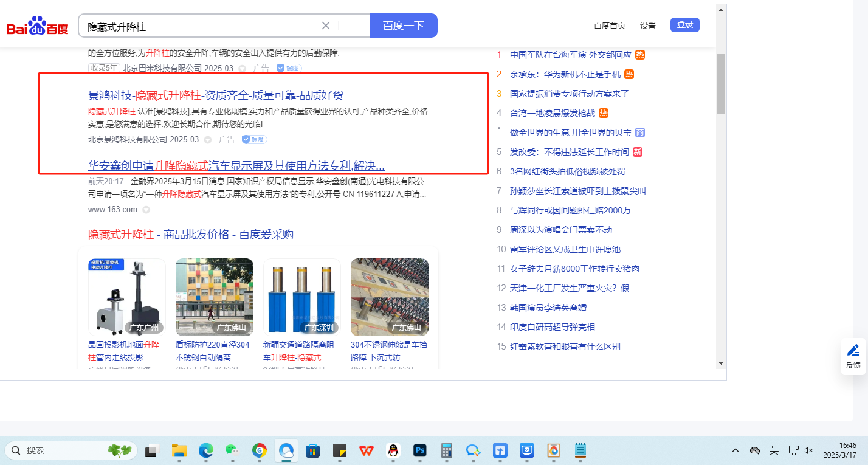
Task: Toggle the muted volume icon in system tray
Action: click(x=808, y=450)
